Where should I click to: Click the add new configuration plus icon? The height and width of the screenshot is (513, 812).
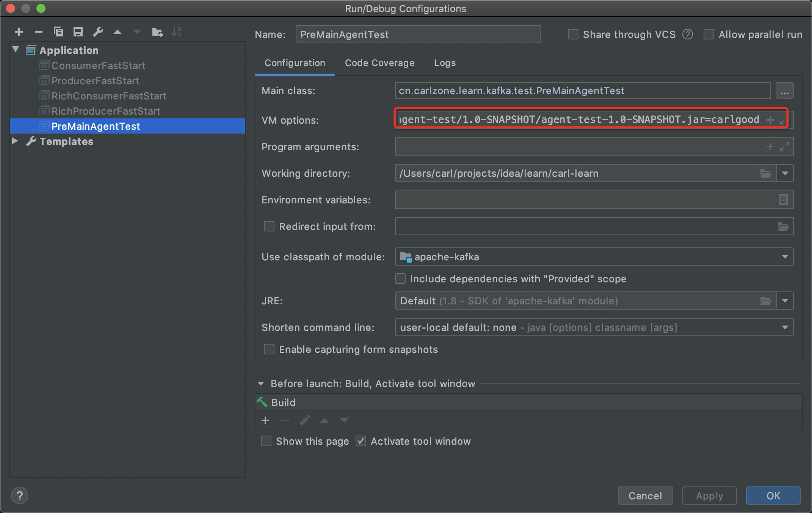coord(19,32)
